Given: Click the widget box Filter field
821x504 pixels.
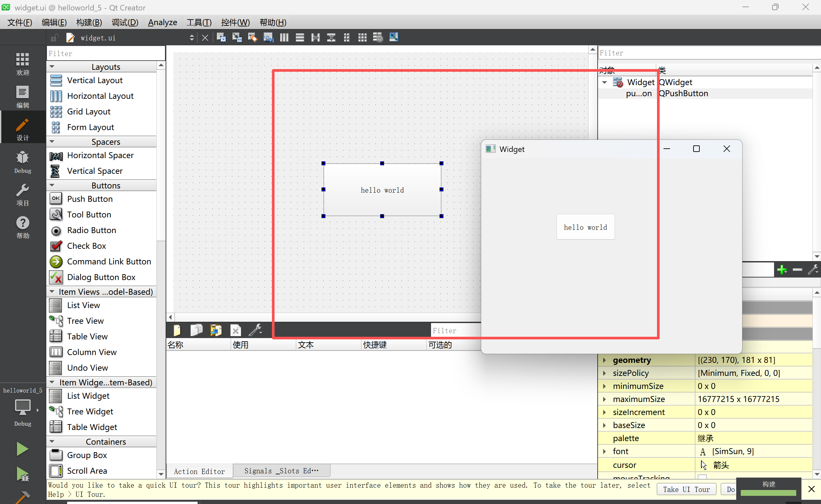Looking at the screenshot, I should click(x=105, y=53).
